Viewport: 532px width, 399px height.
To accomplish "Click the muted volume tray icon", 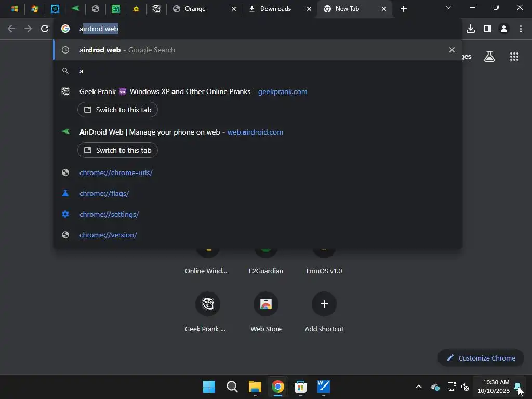I will coord(465,387).
